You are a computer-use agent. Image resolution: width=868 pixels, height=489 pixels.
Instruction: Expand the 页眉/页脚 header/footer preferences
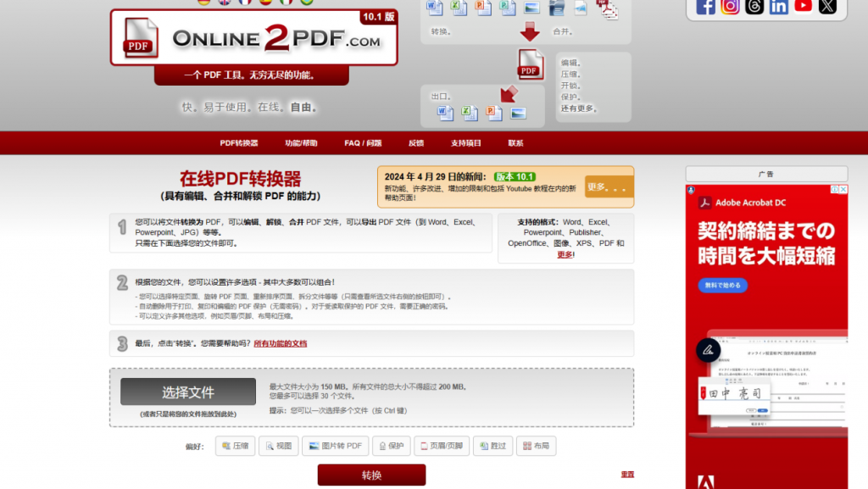pyautogui.click(x=442, y=446)
